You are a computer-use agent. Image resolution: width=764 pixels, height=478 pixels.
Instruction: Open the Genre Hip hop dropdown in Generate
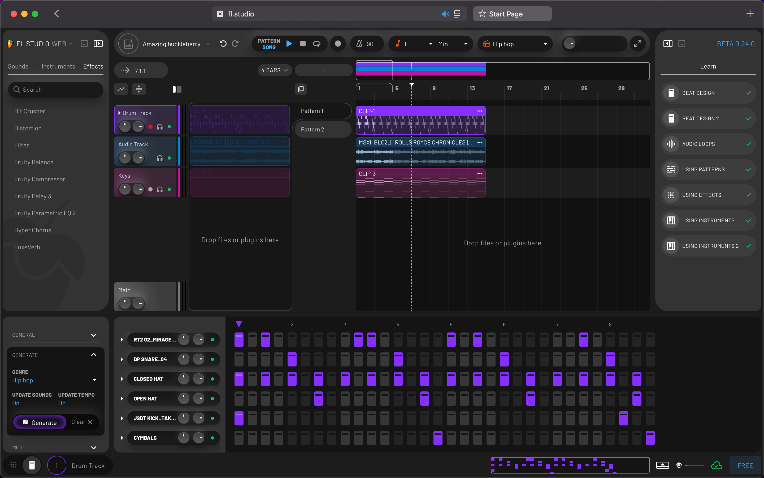coord(54,380)
